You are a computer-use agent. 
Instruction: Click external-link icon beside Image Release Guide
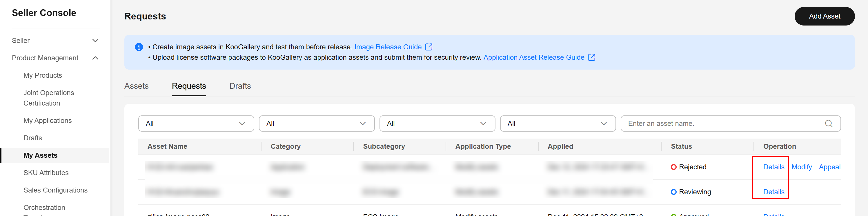(x=428, y=47)
